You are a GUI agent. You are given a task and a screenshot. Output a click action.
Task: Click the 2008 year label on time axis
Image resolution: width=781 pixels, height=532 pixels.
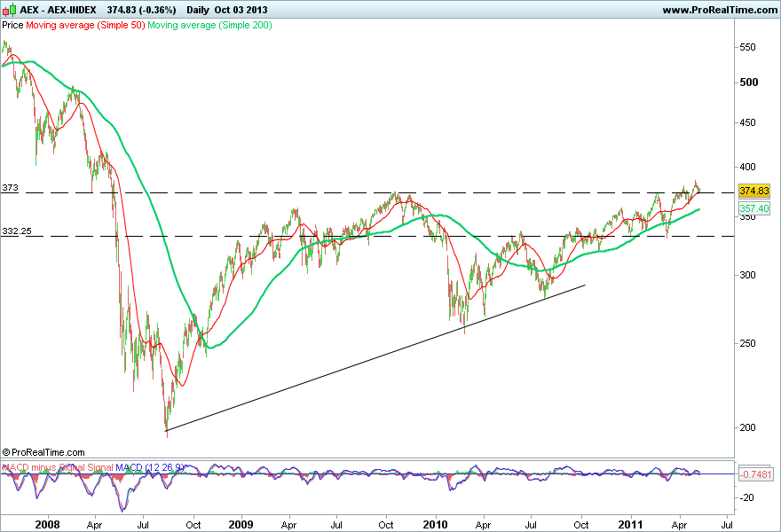(x=47, y=525)
